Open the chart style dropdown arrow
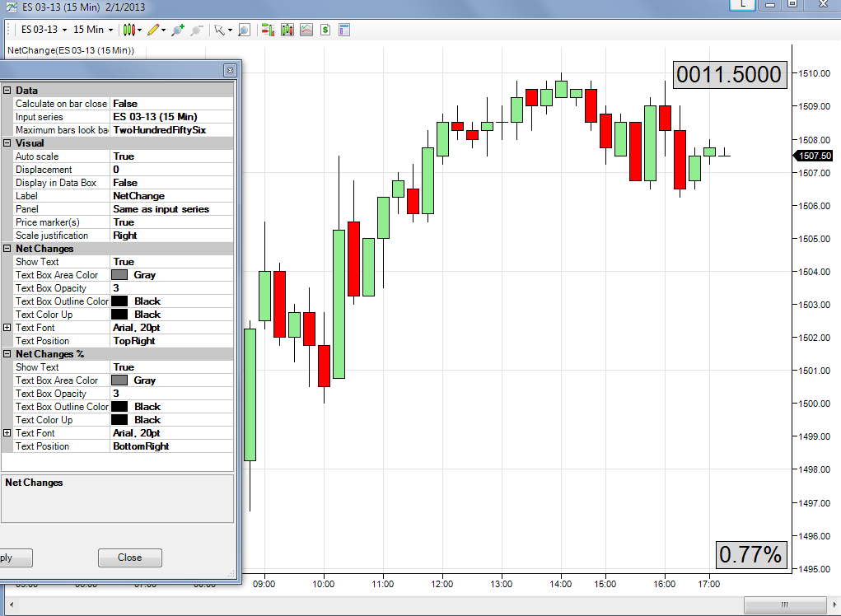Screen dimensions: 841x616 click(139, 30)
